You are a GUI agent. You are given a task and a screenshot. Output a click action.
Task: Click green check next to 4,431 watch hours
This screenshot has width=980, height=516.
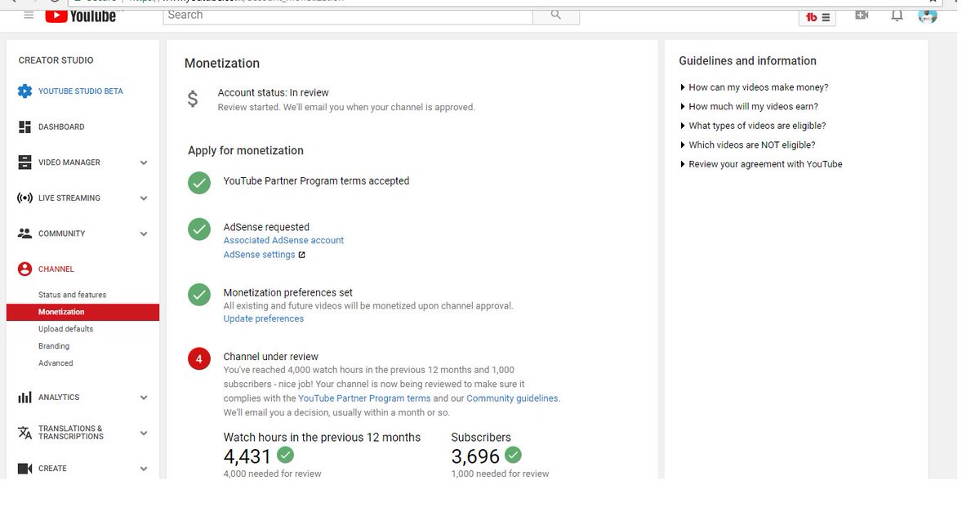286,455
